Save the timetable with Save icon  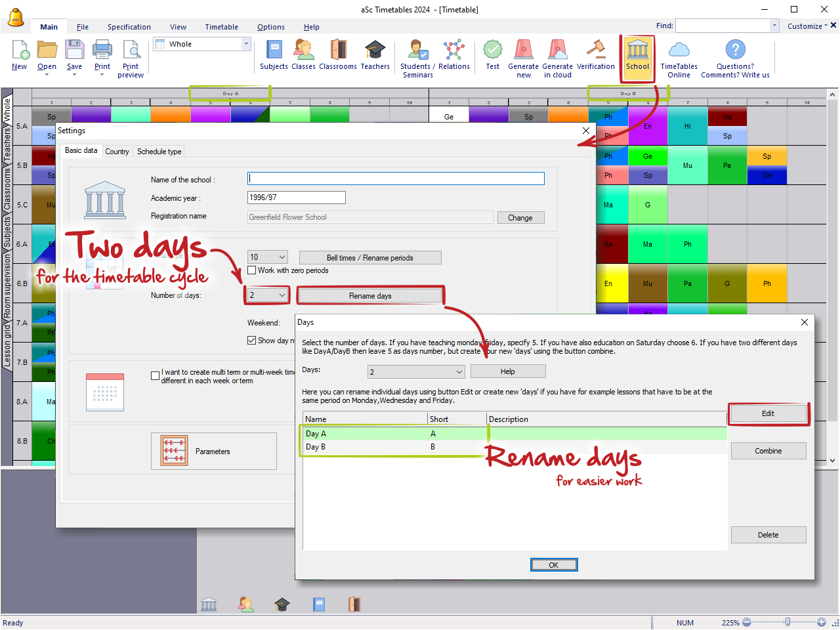75,55
